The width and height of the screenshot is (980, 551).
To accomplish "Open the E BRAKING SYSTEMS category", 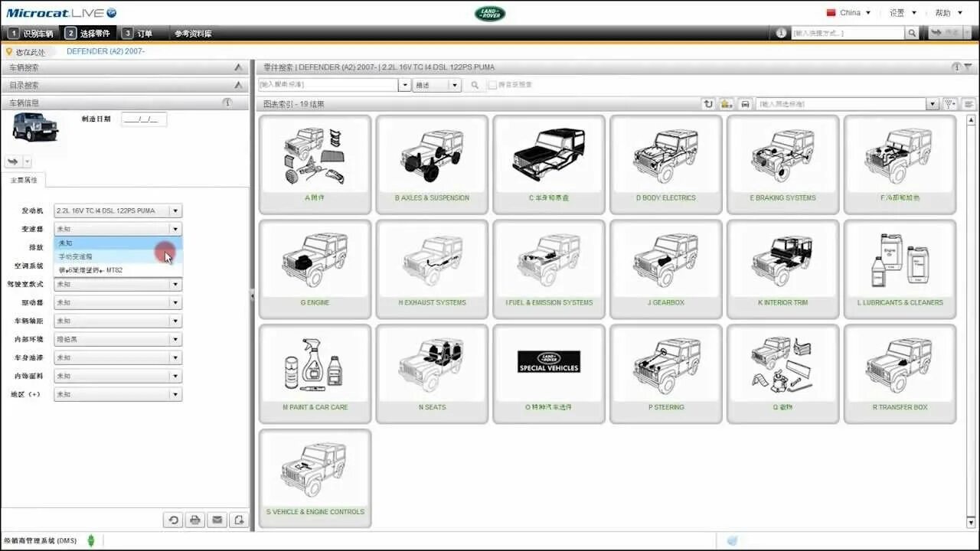I will click(782, 165).
